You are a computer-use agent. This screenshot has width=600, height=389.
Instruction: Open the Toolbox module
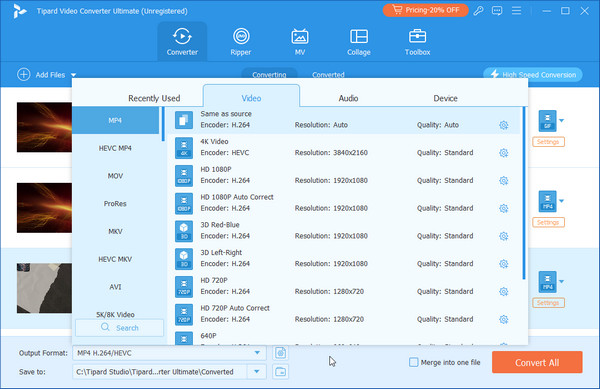[x=417, y=41]
